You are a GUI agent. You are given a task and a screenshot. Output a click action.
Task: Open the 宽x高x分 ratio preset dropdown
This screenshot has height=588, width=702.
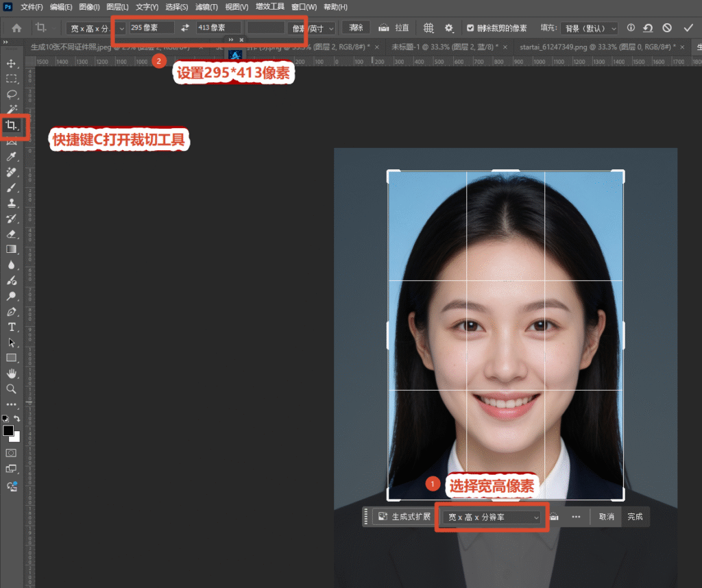(x=96, y=28)
